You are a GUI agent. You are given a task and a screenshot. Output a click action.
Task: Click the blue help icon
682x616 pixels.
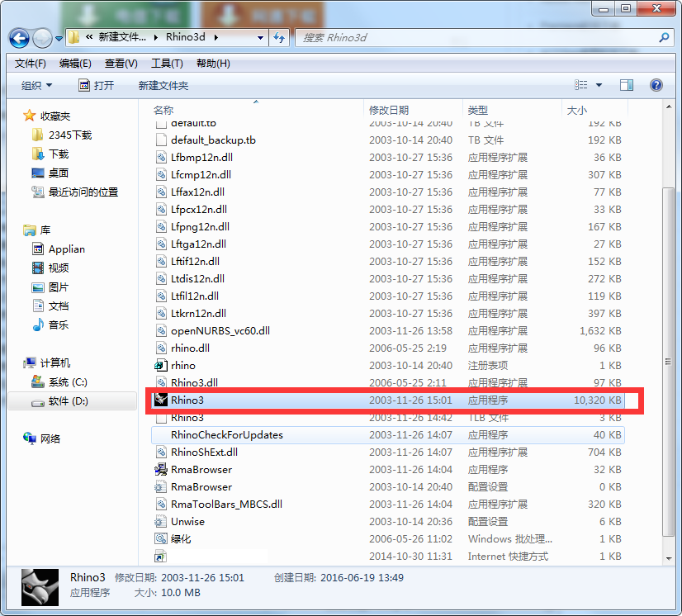pyautogui.click(x=656, y=85)
